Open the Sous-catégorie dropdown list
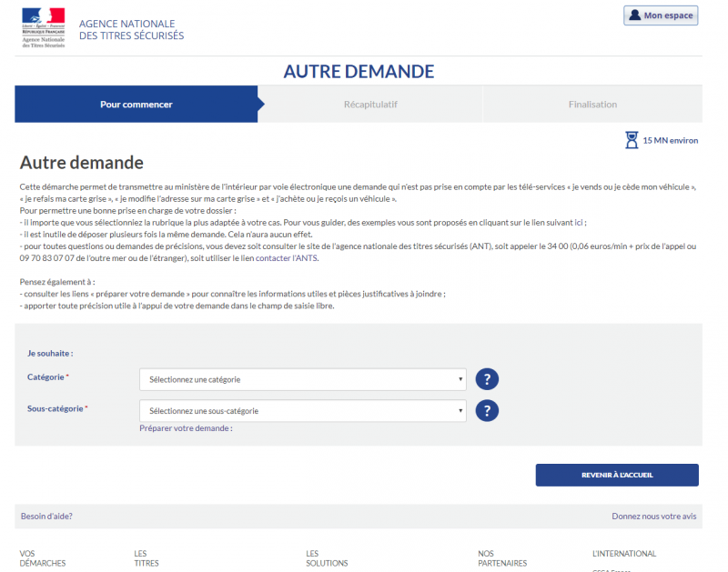The width and height of the screenshot is (728, 572). pyautogui.click(x=303, y=411)
